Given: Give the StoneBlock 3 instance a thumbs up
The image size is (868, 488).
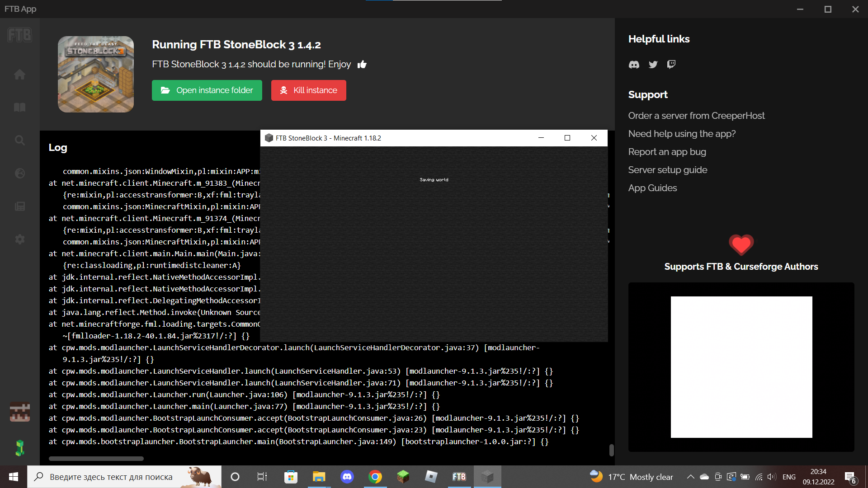Looking at the screenshot, I should (362, 65).
